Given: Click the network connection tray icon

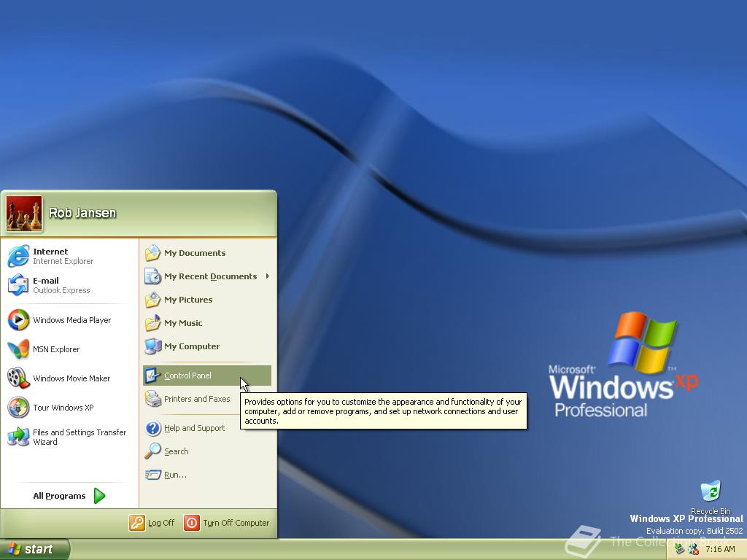Looking at the screenshot, I should 680,550.
